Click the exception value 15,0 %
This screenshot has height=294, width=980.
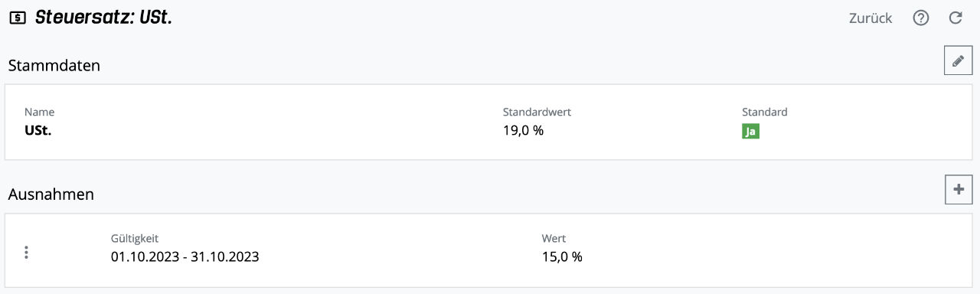[562, 256]
